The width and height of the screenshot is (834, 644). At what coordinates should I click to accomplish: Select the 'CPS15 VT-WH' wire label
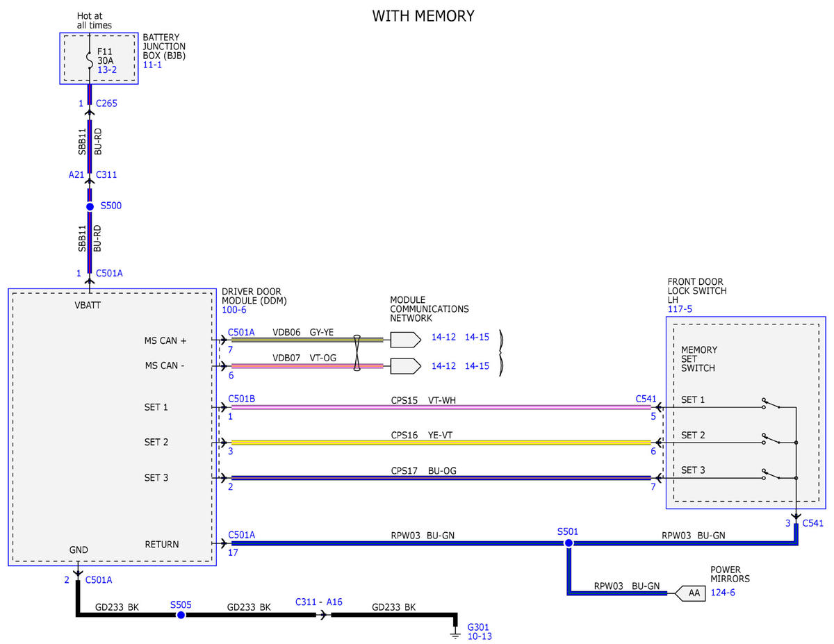tap(423, 401)
